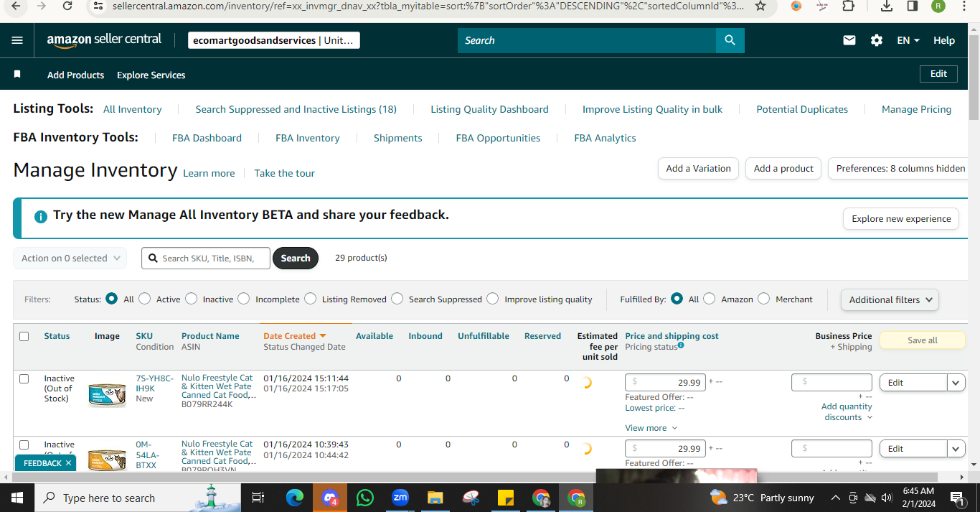Open FBA Inventory tool
The width and height of the screenshot is (980, 512).
(308, 138)
